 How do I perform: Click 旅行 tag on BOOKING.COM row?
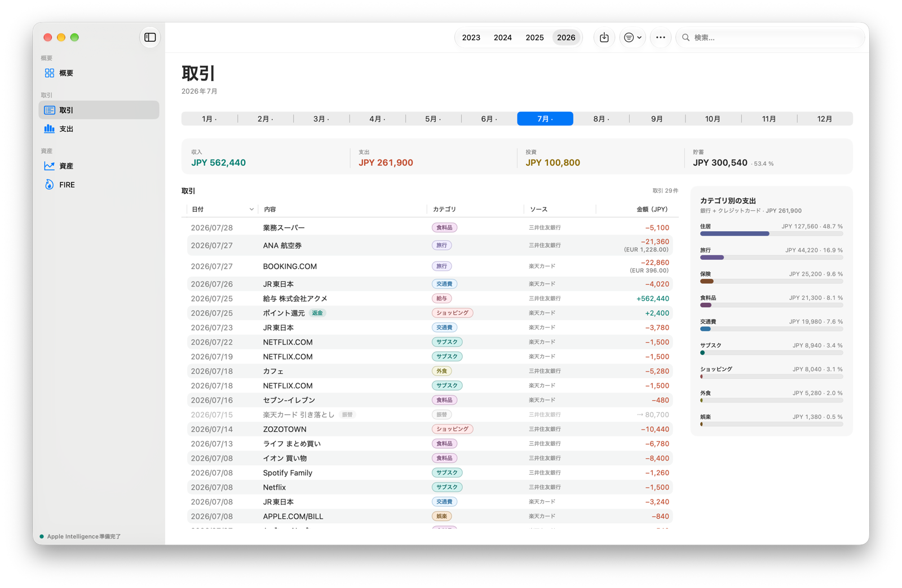441,266
